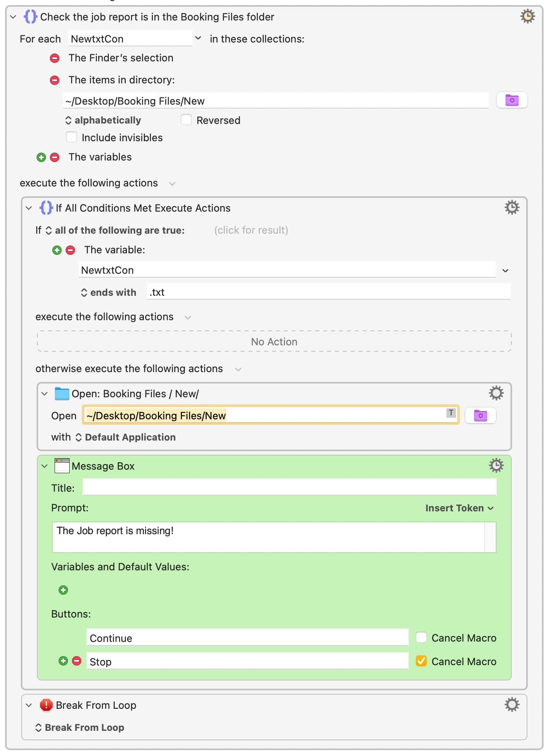Add a collection after The variables
551x756 pixels.
pos(41,157)
